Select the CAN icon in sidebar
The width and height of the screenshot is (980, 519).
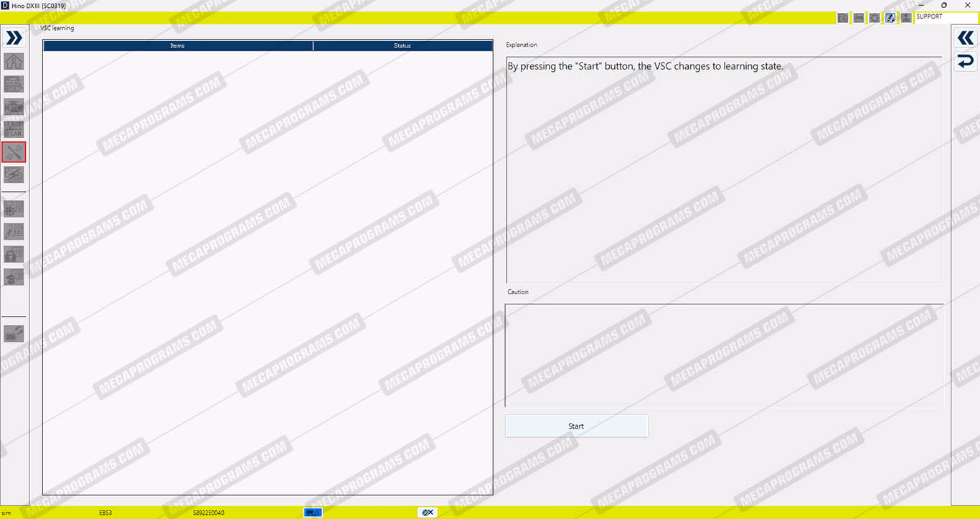14,129
